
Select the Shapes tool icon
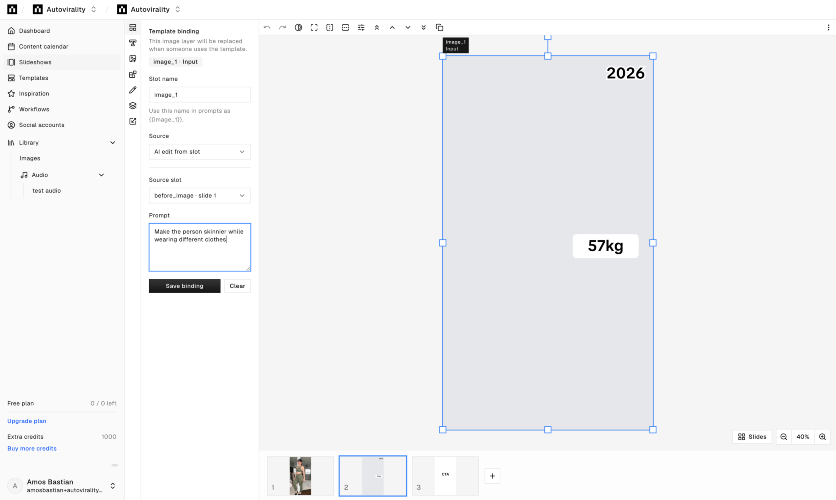click(133, 75)
